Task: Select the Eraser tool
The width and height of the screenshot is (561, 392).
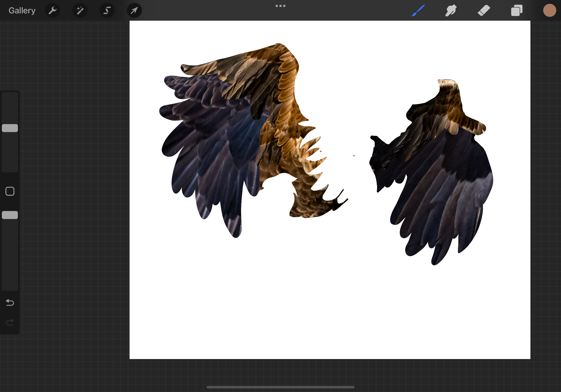Action: click(484, 11)
